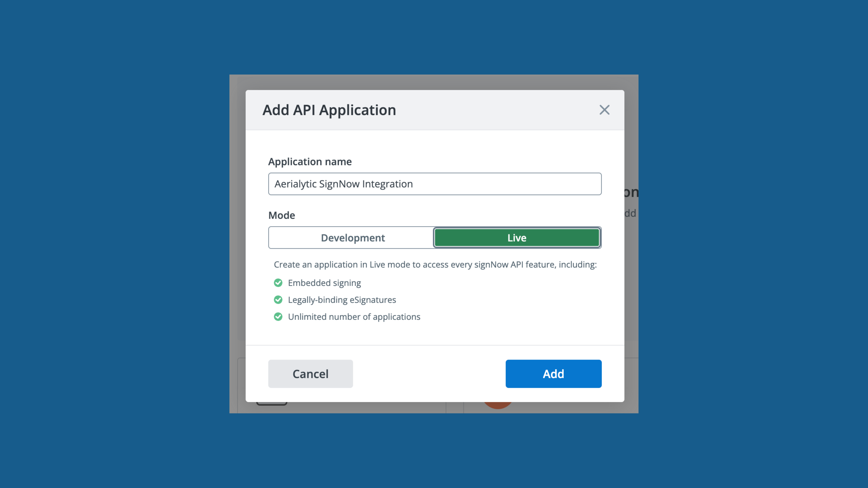This screenshot has width=868, height=488.
Task: Click the Application name input field
Action: [435, 184]
